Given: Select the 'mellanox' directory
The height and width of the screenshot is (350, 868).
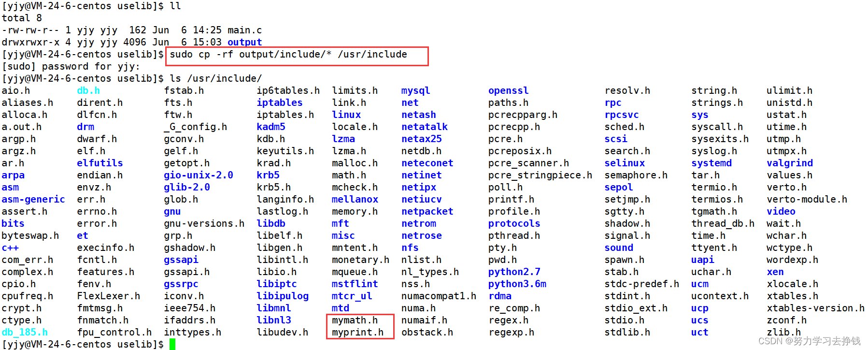Looking at the screenshot, I should tap(355, 200).
